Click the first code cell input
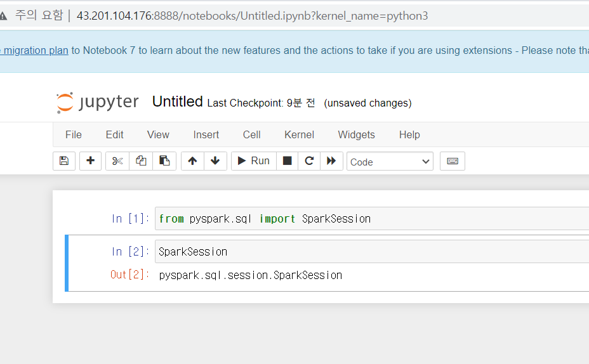This screenshot has height=364, width=589. 372,218
